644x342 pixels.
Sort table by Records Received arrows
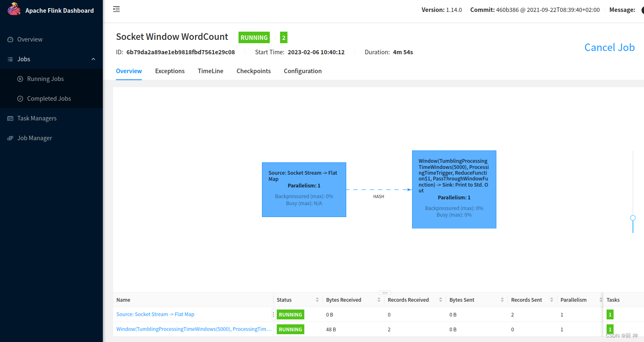pyautogui.click(x=440, y=300)
